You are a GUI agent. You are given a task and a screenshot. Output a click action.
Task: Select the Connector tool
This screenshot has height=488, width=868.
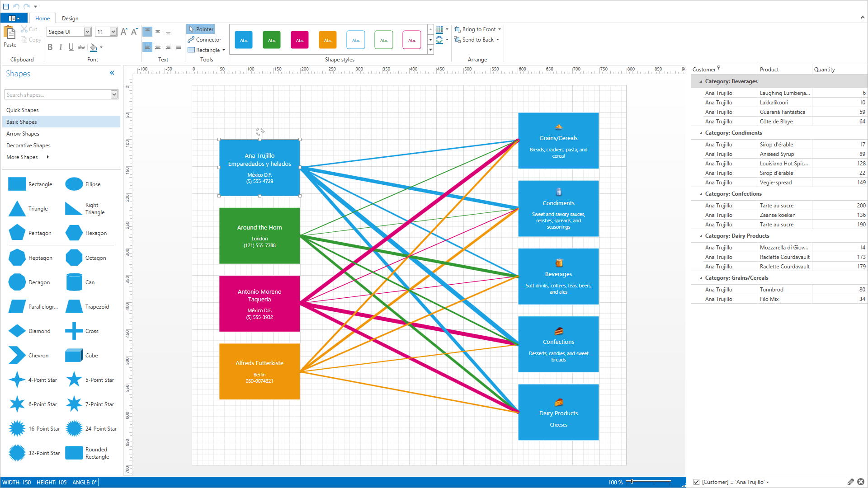tap(206, 39)
